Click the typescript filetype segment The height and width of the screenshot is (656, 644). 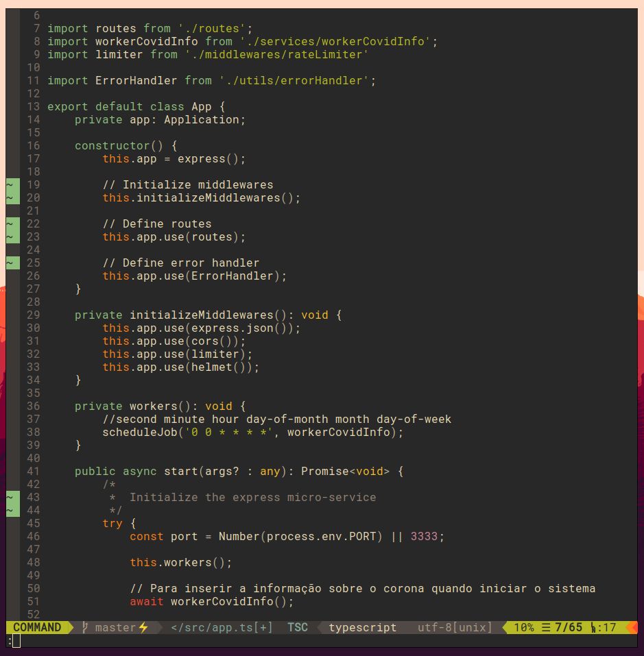pos(362,627)
